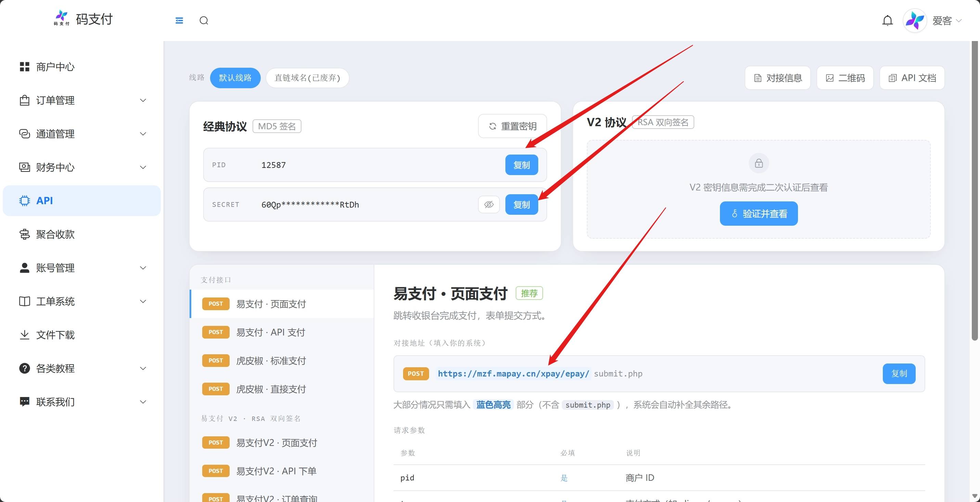The height and width of the screenshot is (502, 980).
Task: Expand the 订单管理 menu arrow
Action: click(143, 101)
